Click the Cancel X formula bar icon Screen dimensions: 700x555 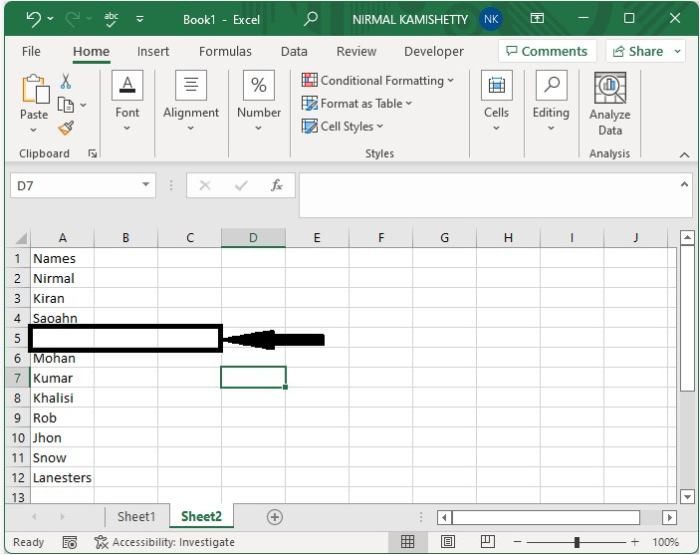tap(205, 185)
